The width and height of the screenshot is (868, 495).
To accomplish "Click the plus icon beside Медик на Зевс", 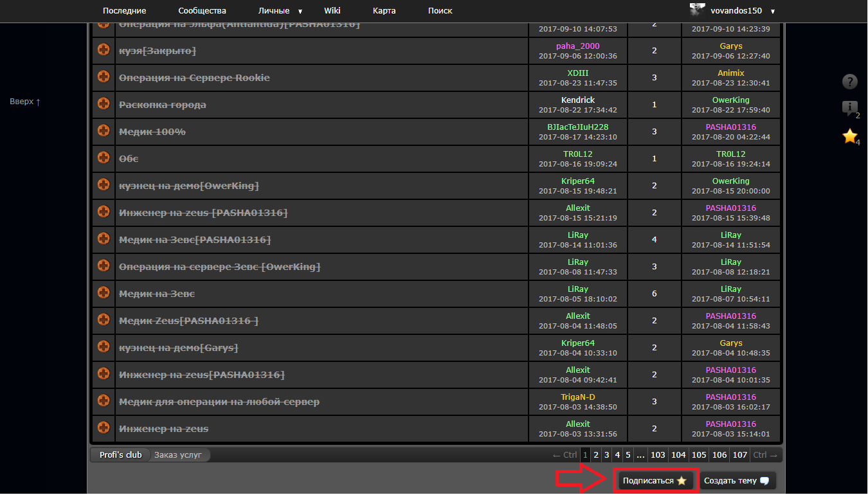I will click(x=103, y=292).
